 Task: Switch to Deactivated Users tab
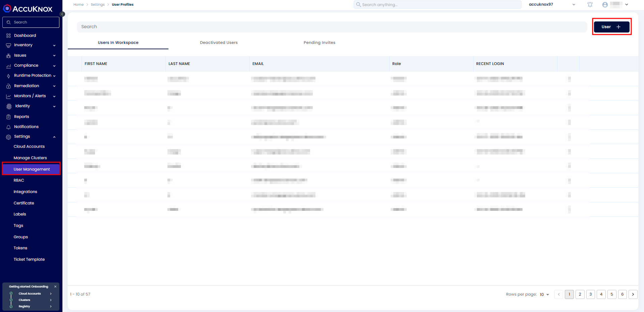click(x=219, y=43)
